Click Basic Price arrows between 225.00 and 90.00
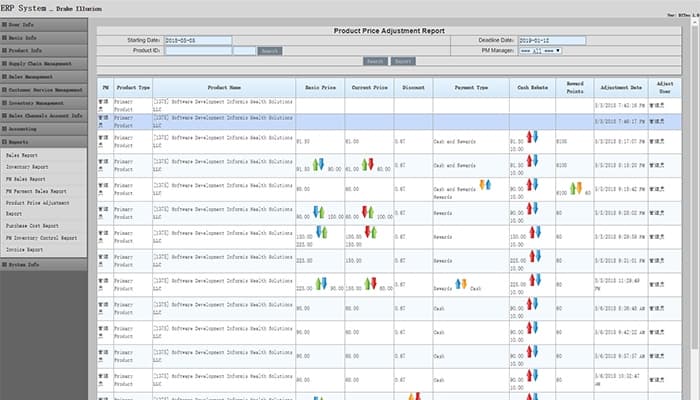This screenshot has width=700, height=400. coord(321,283)
